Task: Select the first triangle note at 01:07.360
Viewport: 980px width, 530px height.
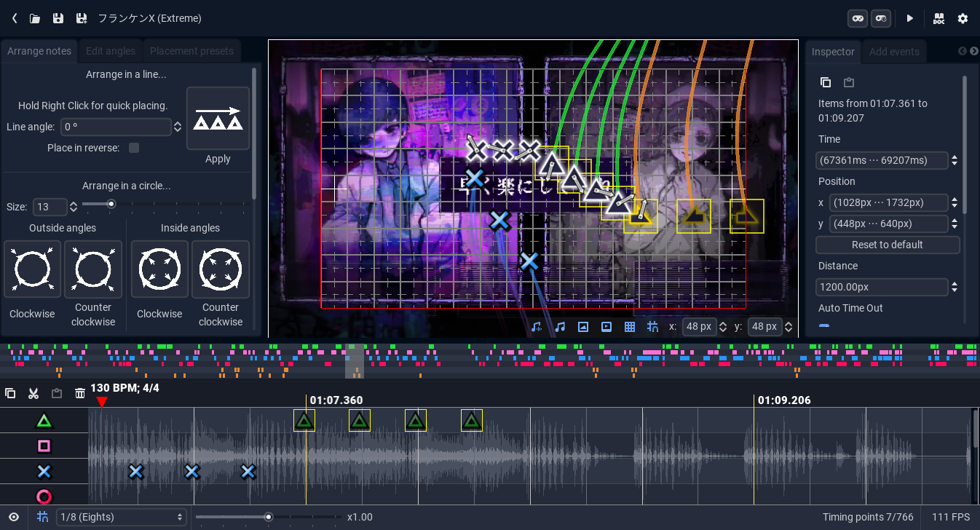Action: coord(304,420)
